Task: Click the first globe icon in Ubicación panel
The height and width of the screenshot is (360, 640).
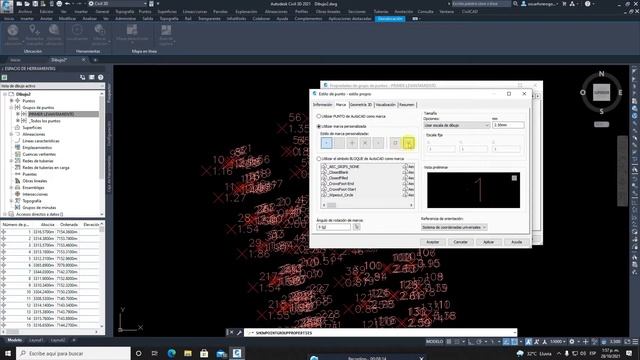Action: (13, 30)
